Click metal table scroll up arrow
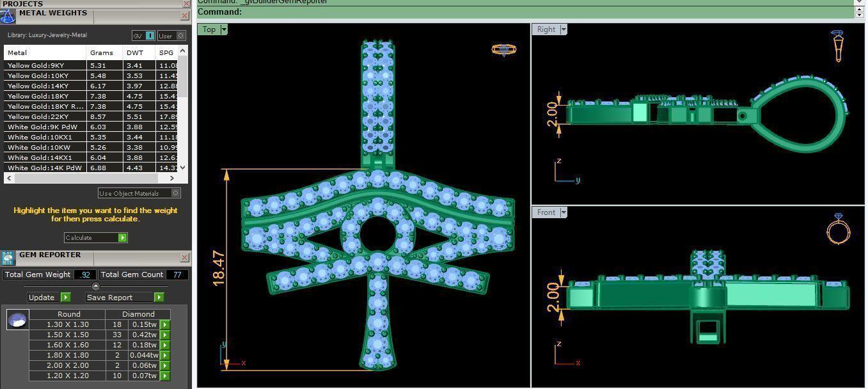The height and width of the screenshot is (389, 868). [183, 50]
